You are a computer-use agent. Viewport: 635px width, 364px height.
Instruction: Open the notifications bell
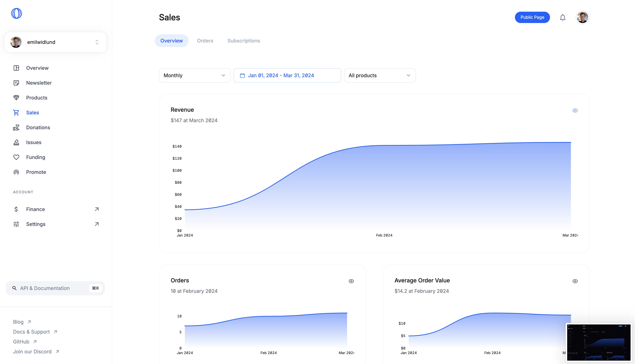click(563, 17)
